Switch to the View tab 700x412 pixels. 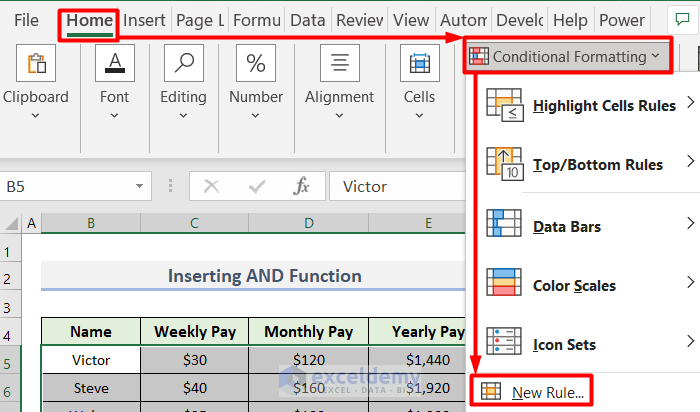411,20
